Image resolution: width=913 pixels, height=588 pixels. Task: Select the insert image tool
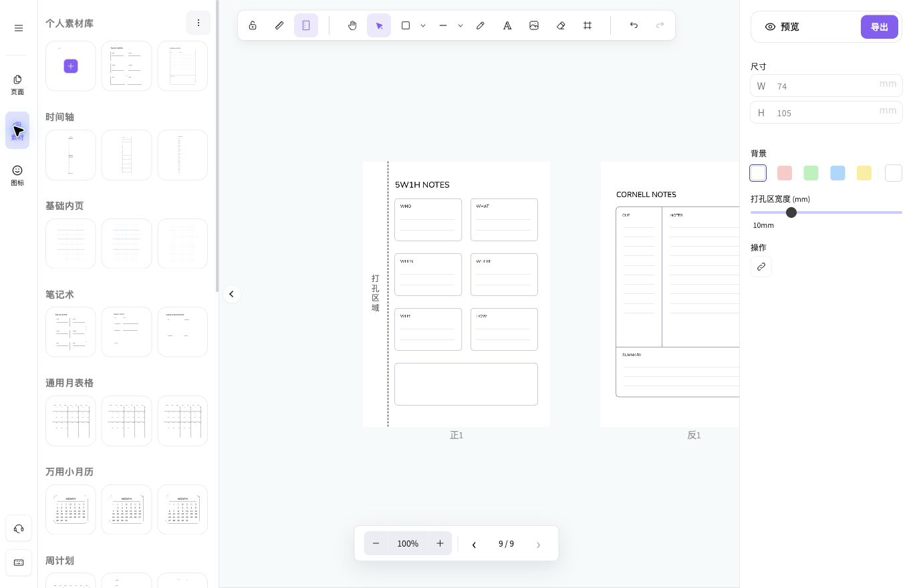[534, 25]
